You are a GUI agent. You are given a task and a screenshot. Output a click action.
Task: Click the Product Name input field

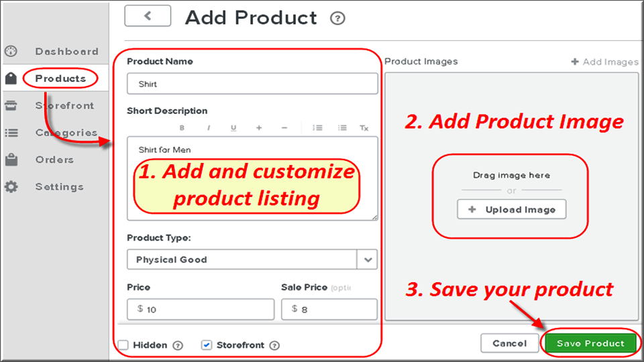point(252,84)
